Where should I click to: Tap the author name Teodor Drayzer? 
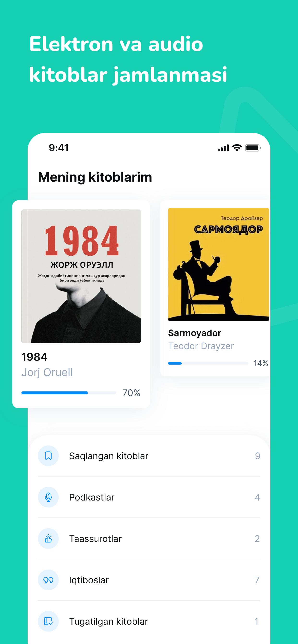coord(201,346)
